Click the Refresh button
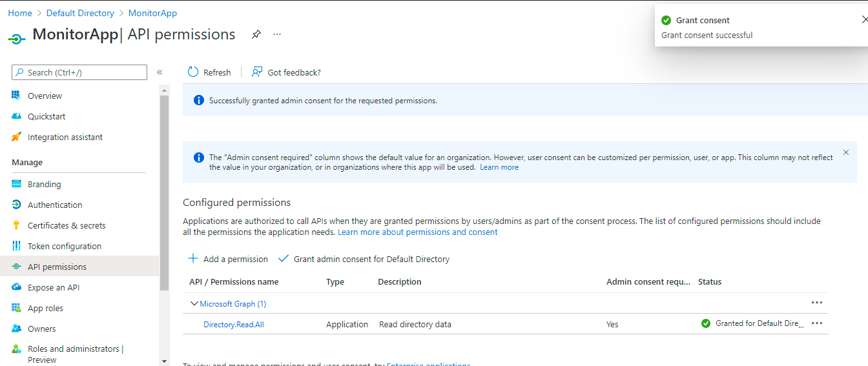Screen dimensions: 868x366 coord(209,72)
